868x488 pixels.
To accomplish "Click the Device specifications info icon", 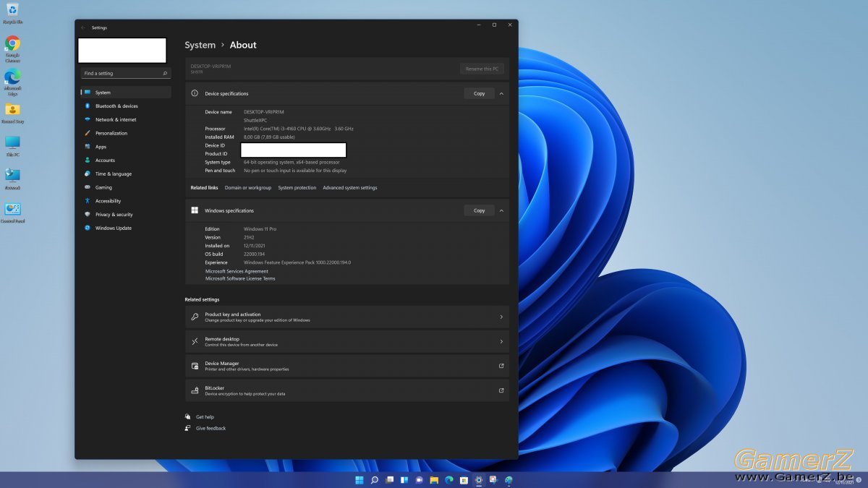I will tap(195, 93).
